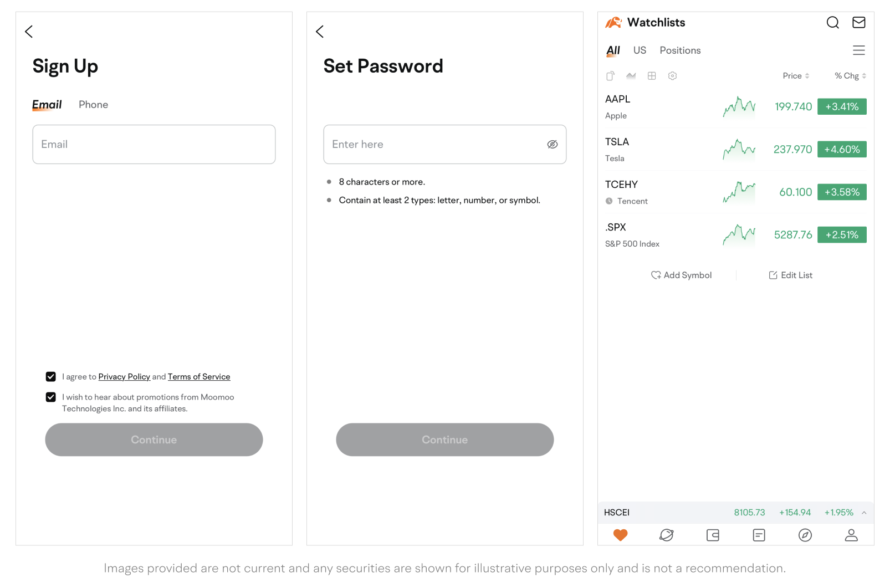Uncheck the Moomoo promotions checkbox

tap(51, 397)
